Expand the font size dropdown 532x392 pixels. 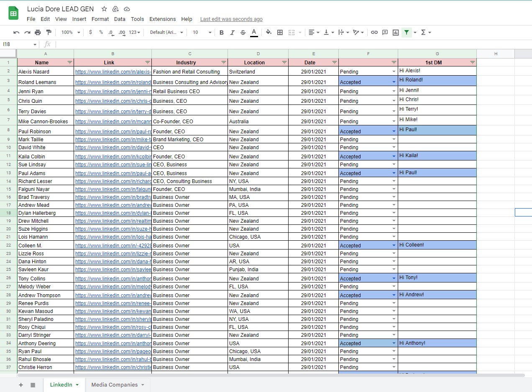click(210, 33)
